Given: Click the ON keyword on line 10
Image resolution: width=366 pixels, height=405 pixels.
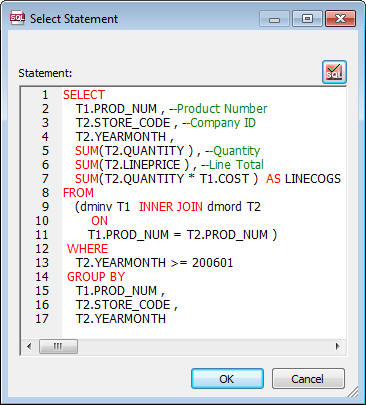Looking at the screenshot, I should [99, 221].
